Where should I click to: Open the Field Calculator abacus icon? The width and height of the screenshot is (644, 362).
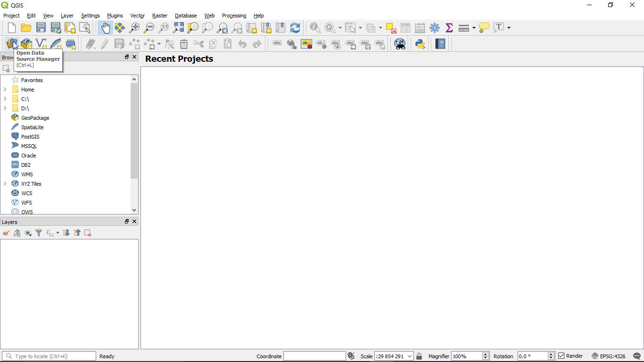[420, 28]
